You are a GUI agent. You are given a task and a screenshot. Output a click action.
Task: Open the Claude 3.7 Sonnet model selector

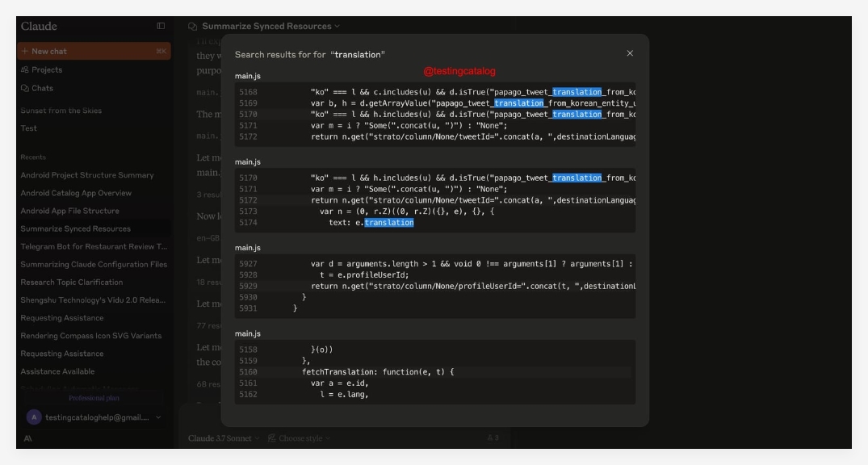pos(224,438)
